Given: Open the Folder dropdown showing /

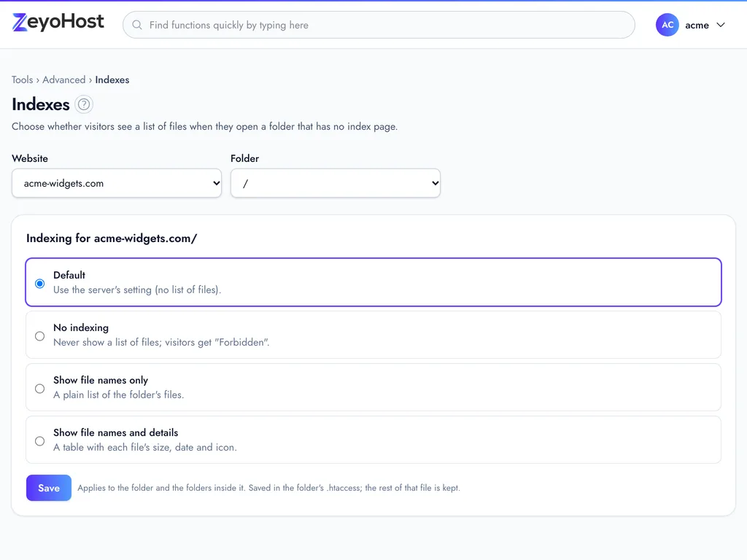Looking at the screenshot, I should click(336, 183).
